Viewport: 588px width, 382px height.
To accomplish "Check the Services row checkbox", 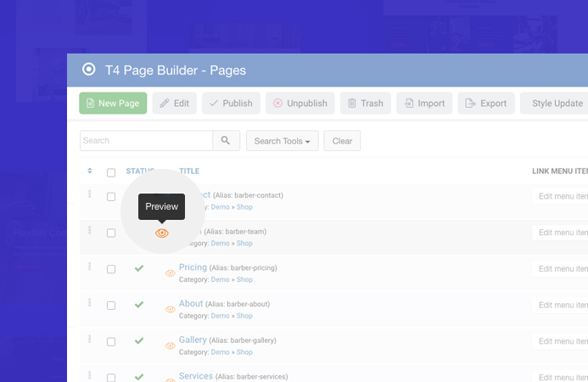I will 111,378.
